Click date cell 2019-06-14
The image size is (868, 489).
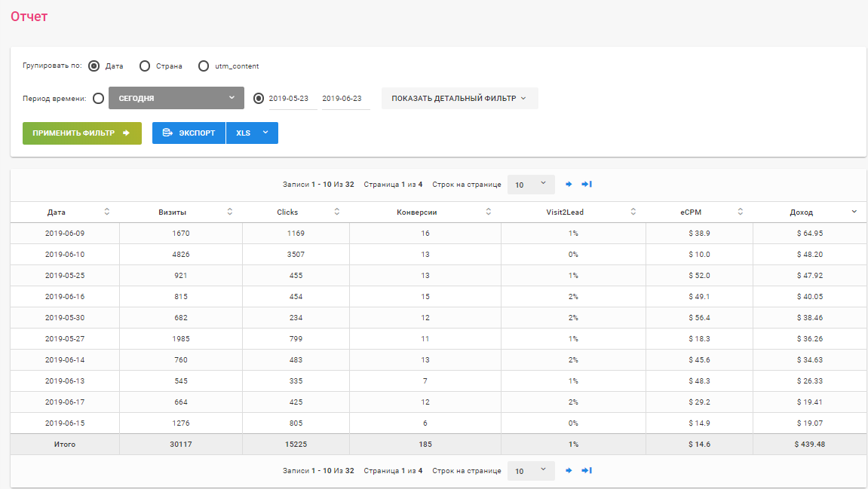point(65,360)
